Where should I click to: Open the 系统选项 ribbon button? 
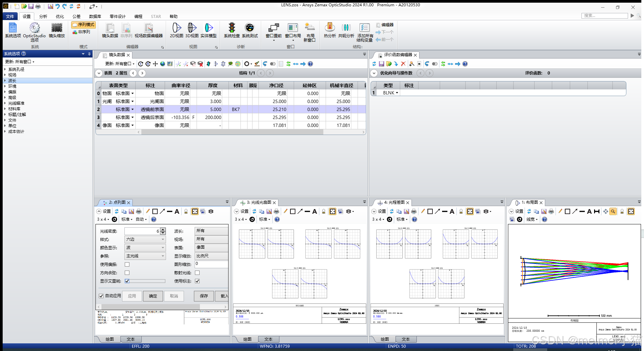pyautogui.click(x=13, y=30)
